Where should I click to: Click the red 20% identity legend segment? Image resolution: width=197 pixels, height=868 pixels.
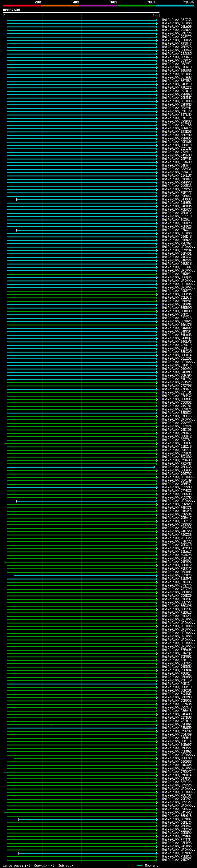click(x=22, y=6)
